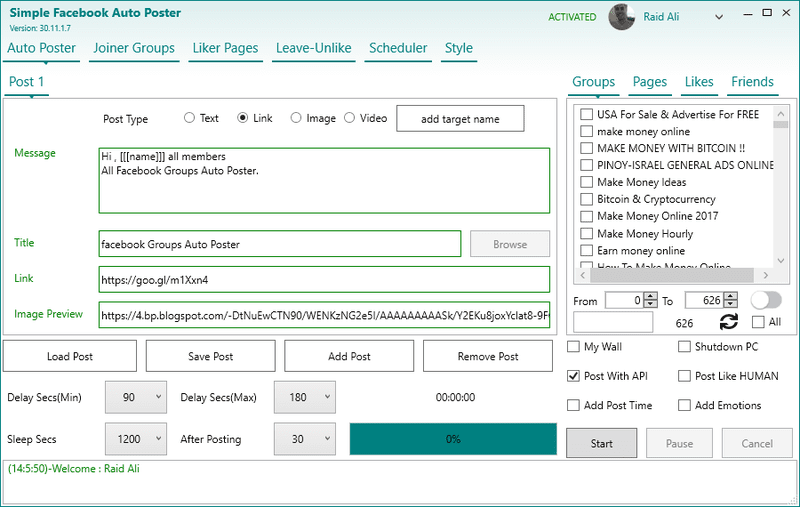Select the Image post type radio button
This screenshot has height=507, width=800.
point(296,118)
